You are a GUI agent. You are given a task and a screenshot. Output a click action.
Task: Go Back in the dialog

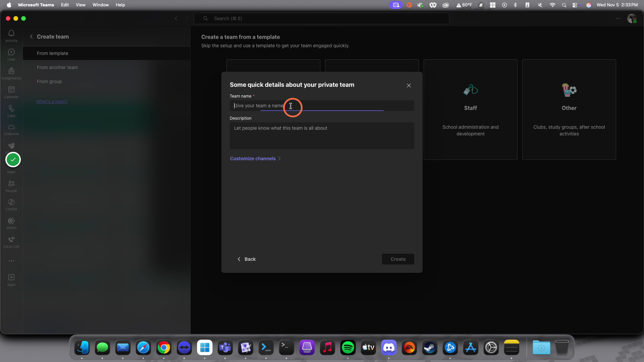(247, 259)
